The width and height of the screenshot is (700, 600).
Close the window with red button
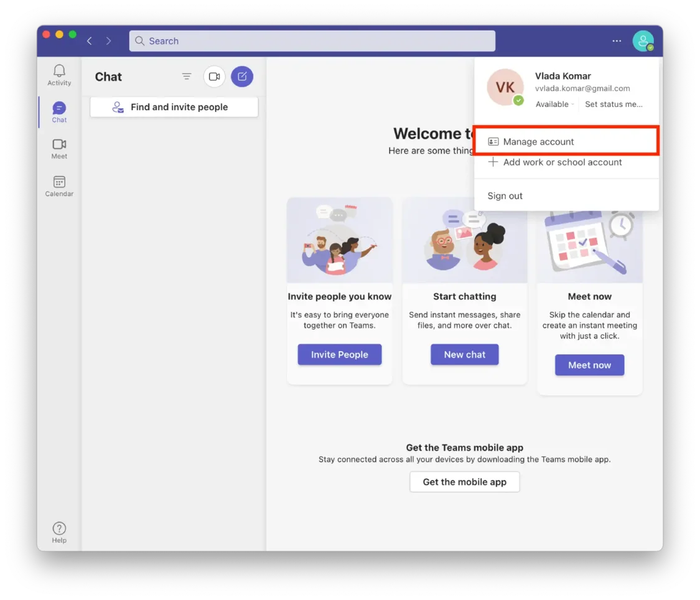click(46, 34)
